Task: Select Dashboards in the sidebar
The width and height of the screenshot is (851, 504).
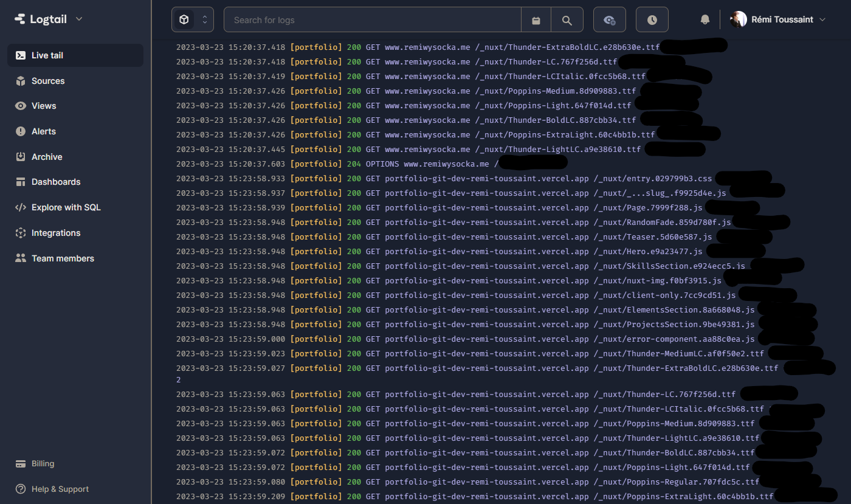Action: 56,182
